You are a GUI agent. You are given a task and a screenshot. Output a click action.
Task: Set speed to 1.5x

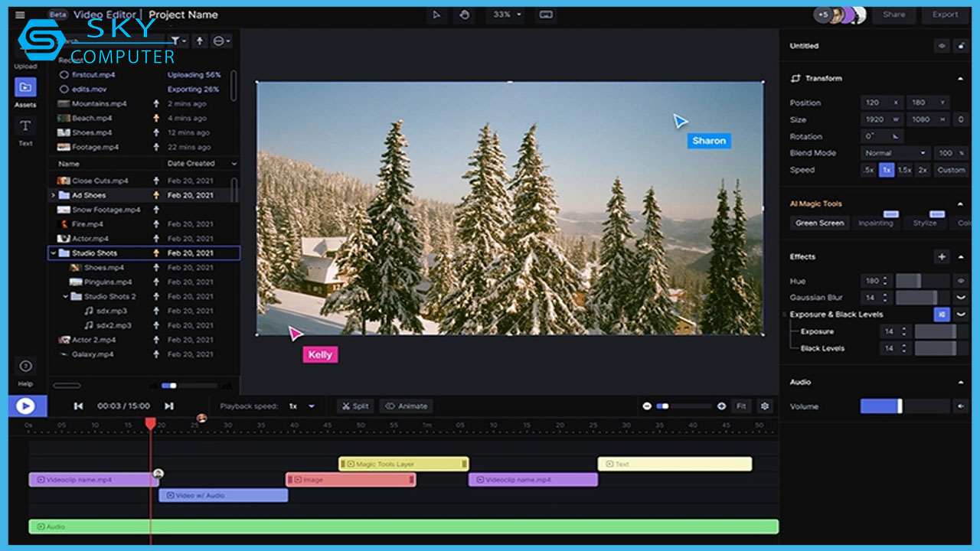coord(904,170)
